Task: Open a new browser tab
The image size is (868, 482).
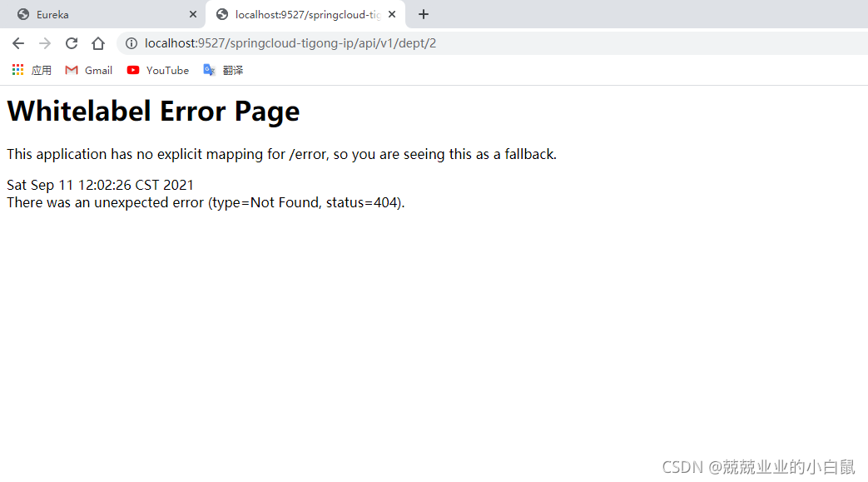Action: (x=424, y=14)
